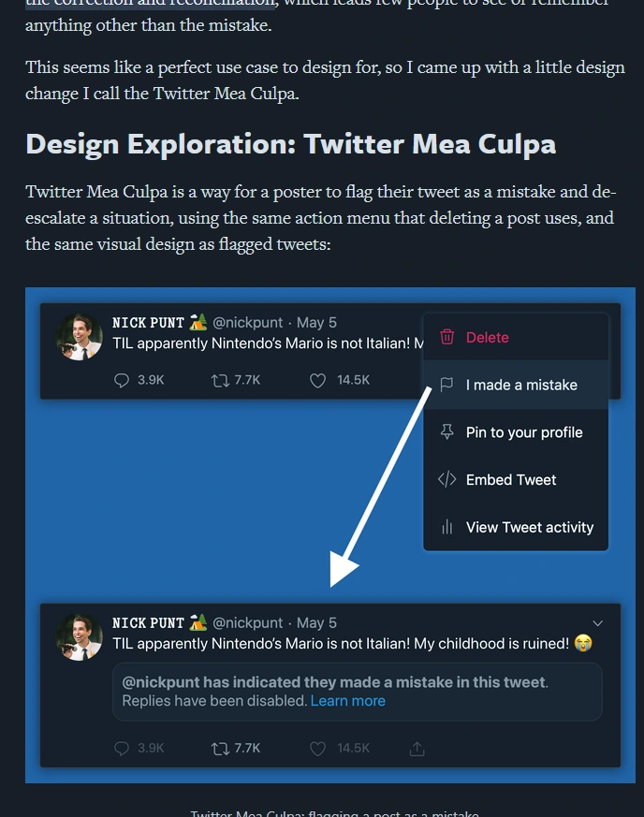The image size is (644, 817).
Task: Click the bar chart icon for View Tweet activity
Action: 447,527
